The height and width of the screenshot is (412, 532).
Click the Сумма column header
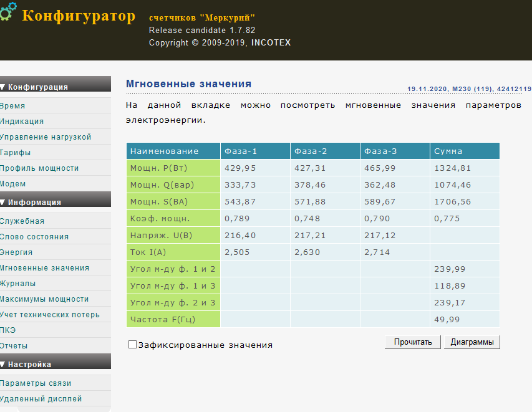click(x=465, y=151)
